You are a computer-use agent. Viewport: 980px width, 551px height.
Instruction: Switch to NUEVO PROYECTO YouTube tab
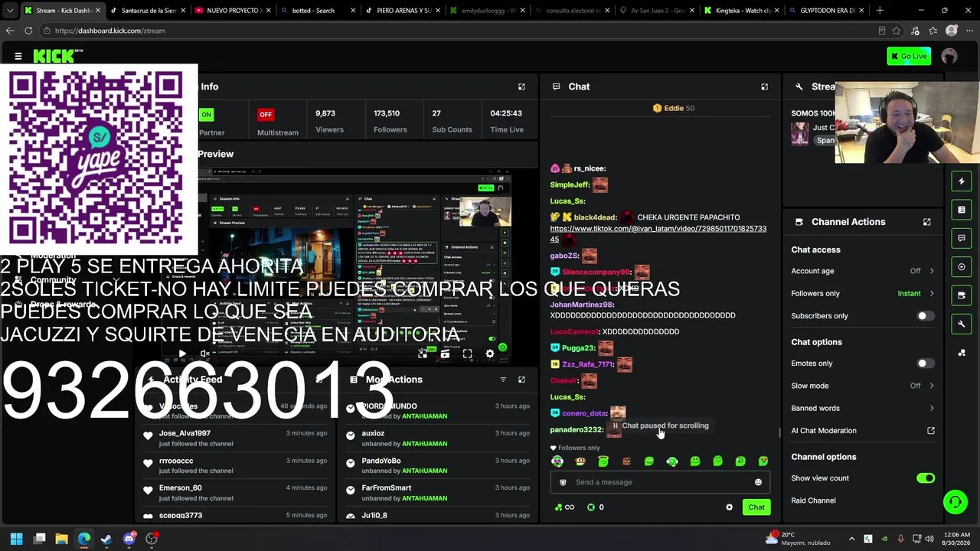coord(234,11)
